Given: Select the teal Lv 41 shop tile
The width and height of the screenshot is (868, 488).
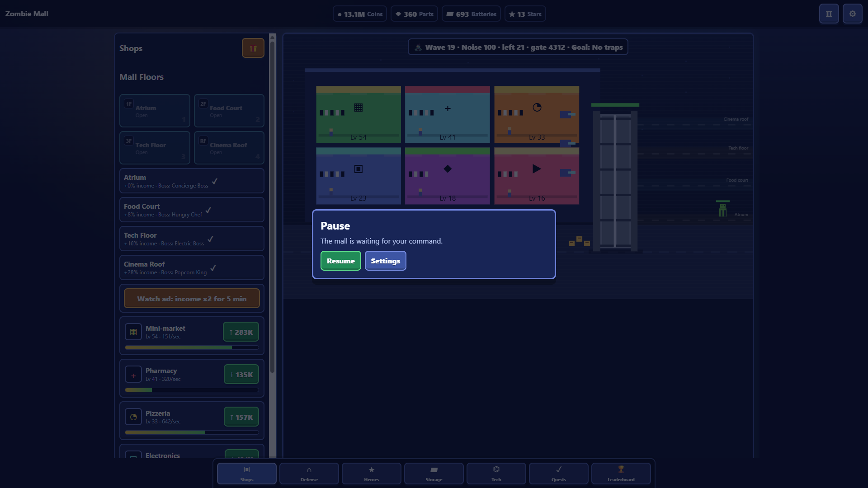Looking at the screenshot, I should click(448, 114).
